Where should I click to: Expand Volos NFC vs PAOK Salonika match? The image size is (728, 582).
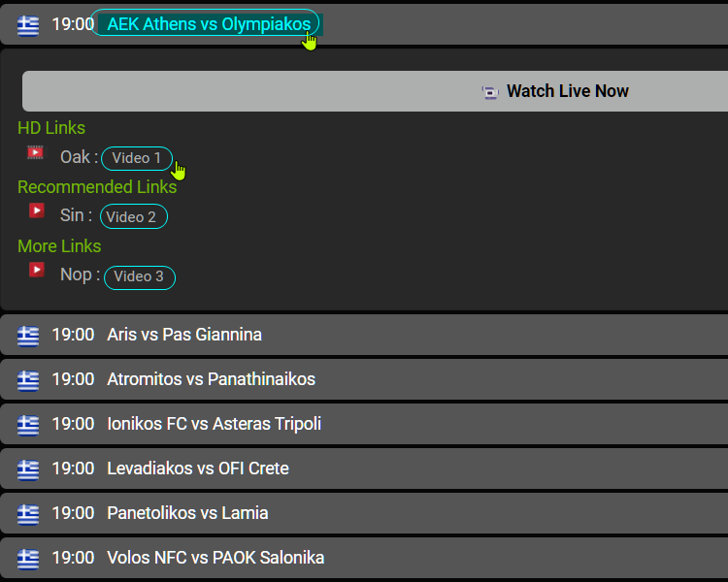364,558
